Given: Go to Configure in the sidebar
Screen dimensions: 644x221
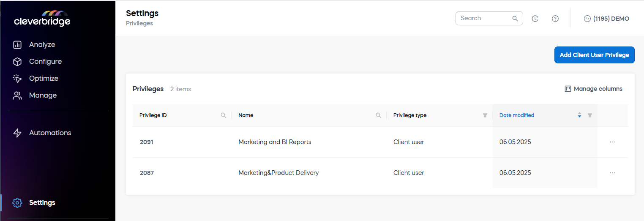Looking at the screenshot, I should point(45,62).
